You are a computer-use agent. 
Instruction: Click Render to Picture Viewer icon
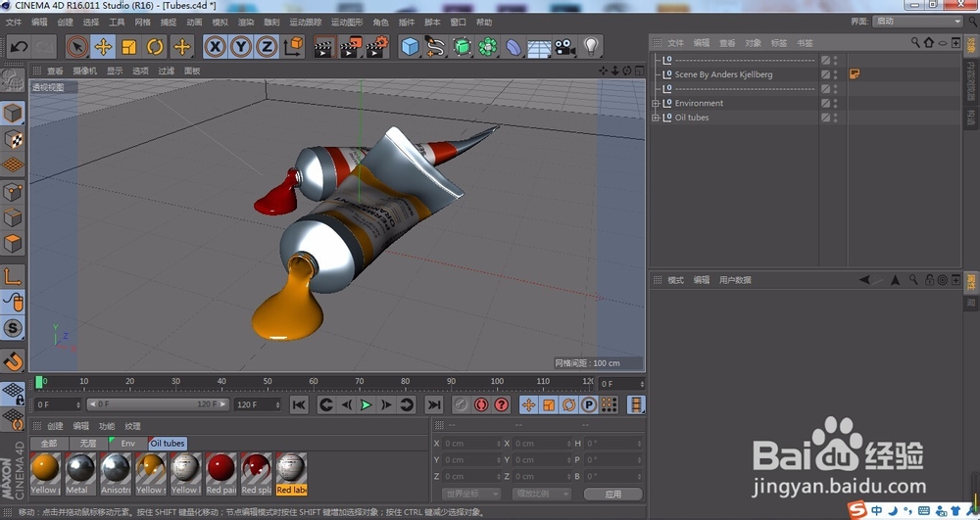(x=351, y=47)
